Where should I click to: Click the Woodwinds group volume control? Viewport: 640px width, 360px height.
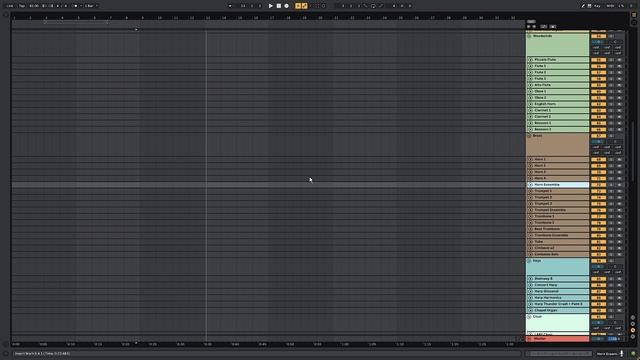point(598,42)
